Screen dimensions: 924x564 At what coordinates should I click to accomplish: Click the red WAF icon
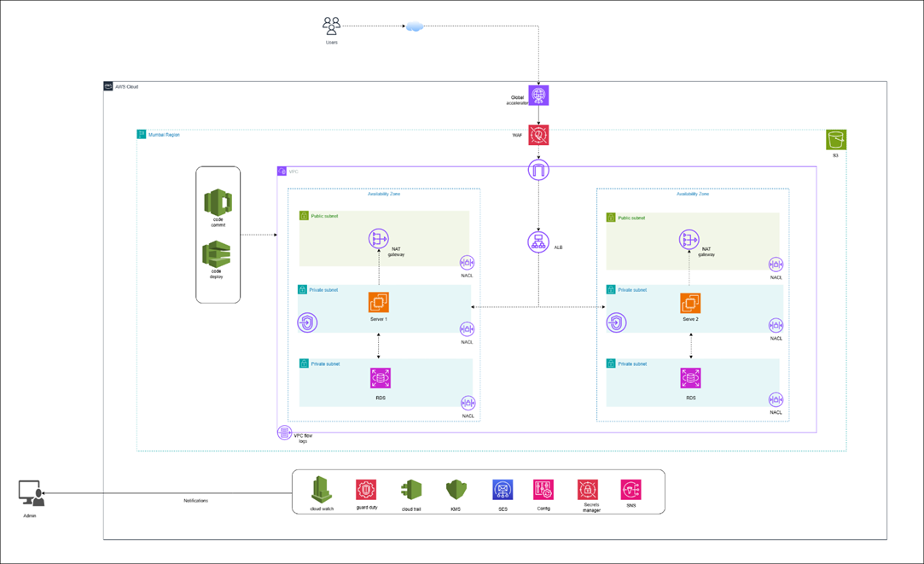click(x=538, y=135)
